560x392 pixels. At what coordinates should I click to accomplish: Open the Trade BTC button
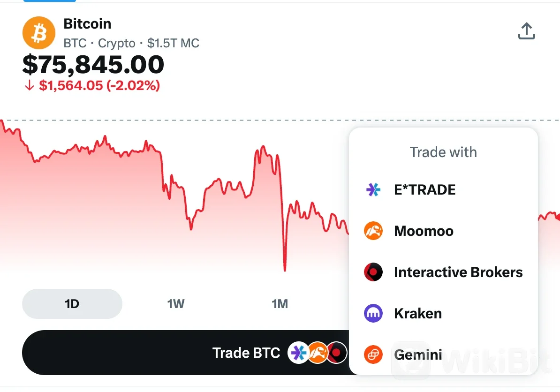click(186, 353)
